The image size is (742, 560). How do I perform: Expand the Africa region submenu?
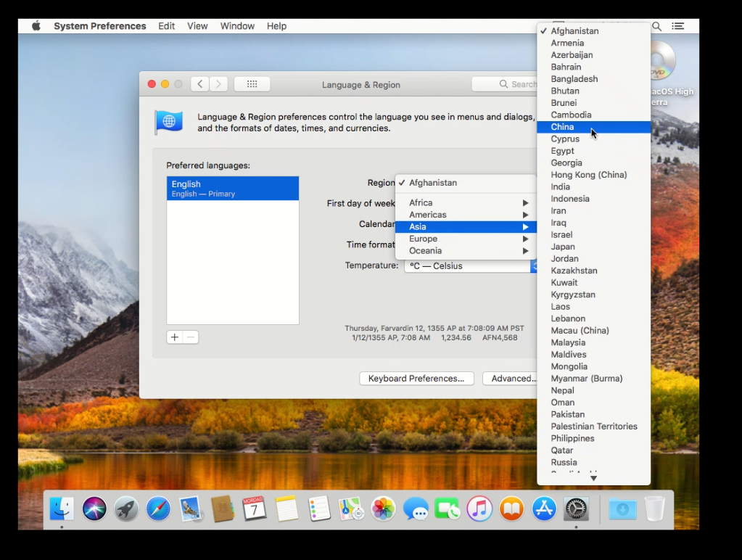[x=466, y=202]
